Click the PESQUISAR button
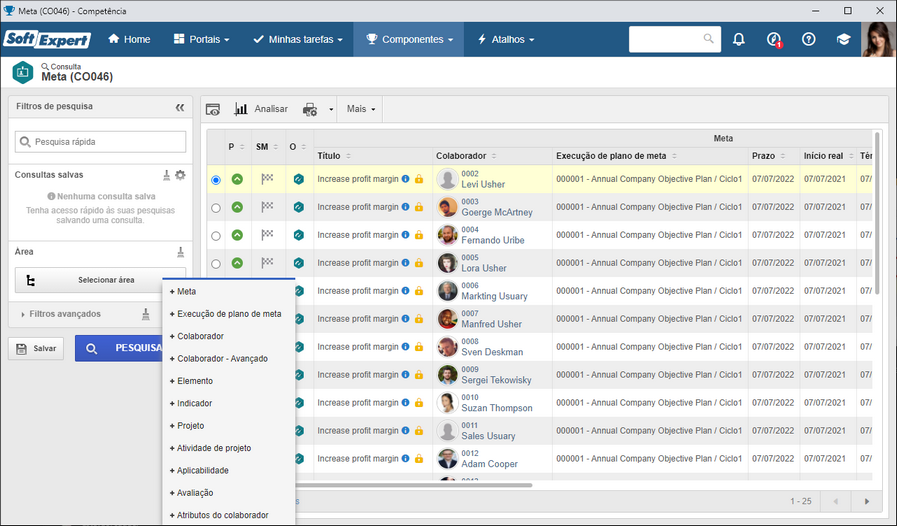Viewport: 897px width, 526px height. [x=119, y=348]
